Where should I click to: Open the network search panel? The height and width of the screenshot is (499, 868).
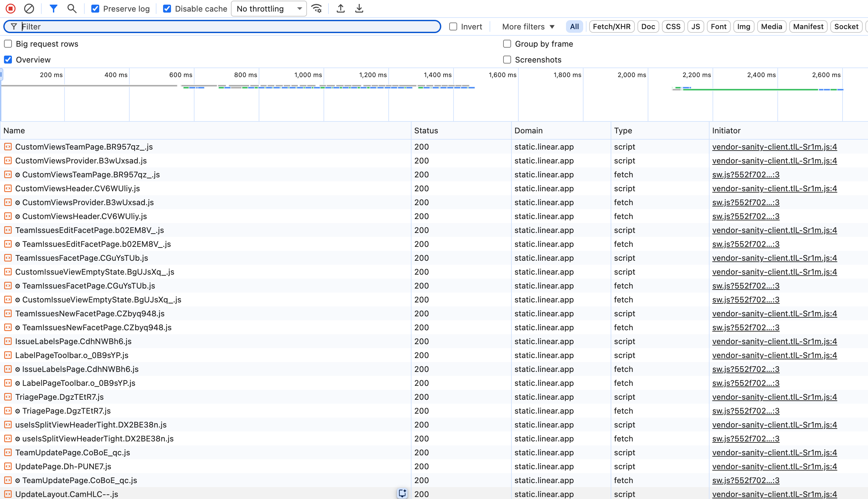tap(71, 9)
